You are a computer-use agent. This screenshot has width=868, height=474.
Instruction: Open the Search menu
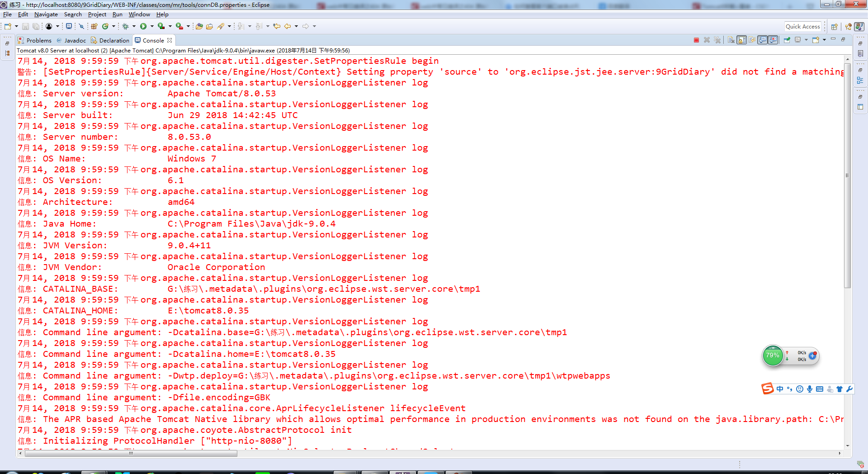tap(73, 14)
